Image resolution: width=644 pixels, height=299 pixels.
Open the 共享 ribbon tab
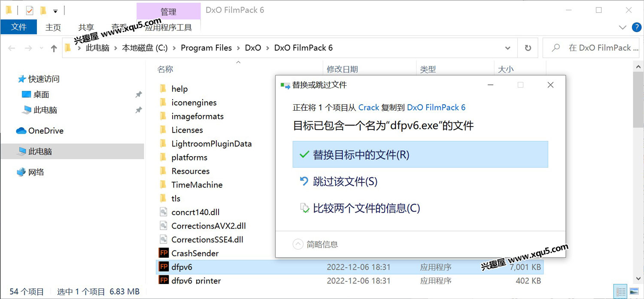click(86, 27)
